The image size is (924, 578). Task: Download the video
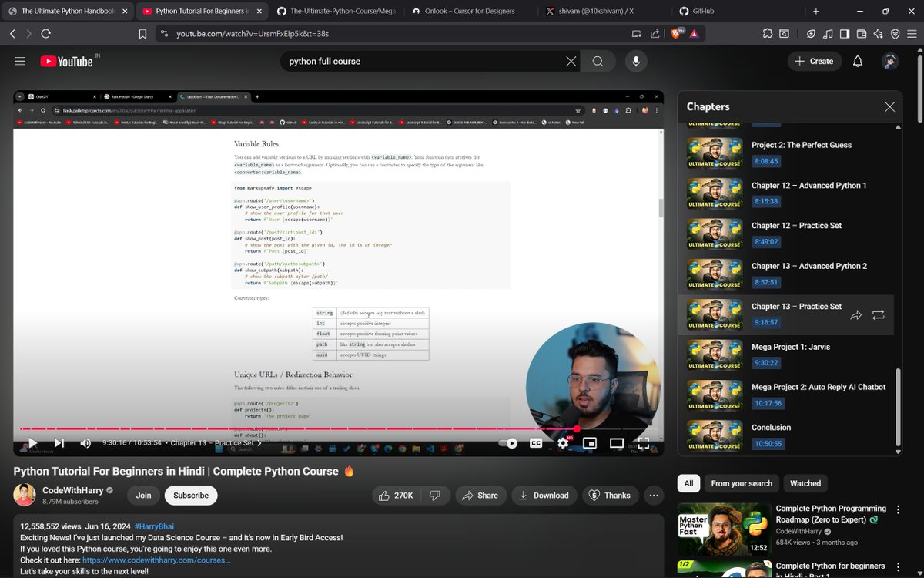click(x=544, y=496)
